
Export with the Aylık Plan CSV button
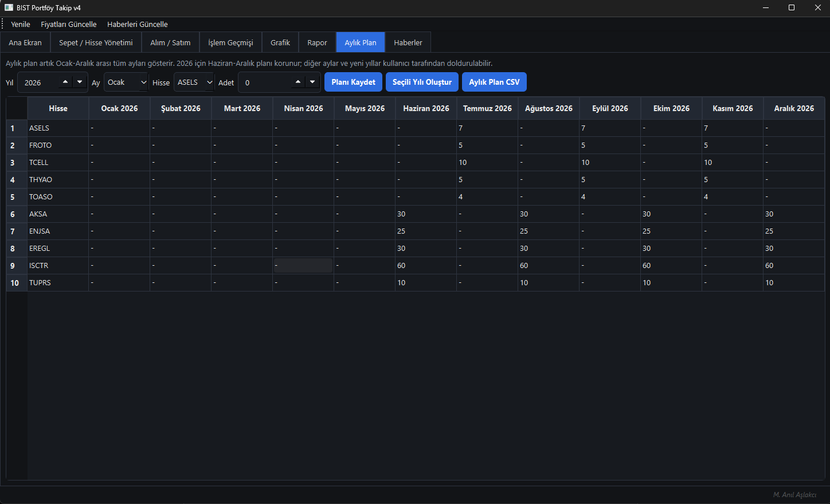[x=494, y=82]
